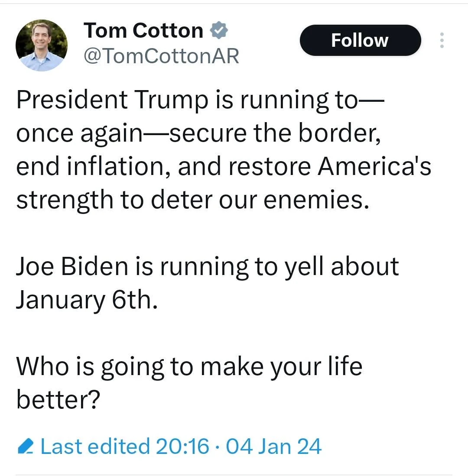
Task: Click the phrase "yell about" in the tweet
Action: coord(341,266)
